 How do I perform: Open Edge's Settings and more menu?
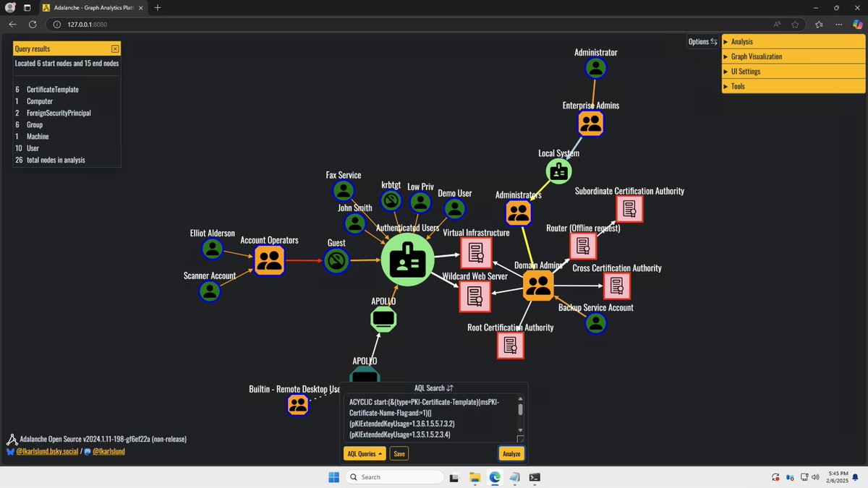pyautogui.click(x=838, y=24)
